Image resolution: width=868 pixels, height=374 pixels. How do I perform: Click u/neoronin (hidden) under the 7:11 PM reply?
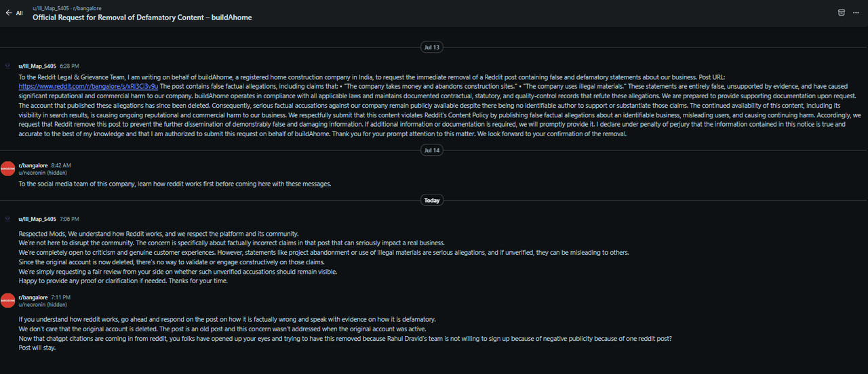pyautogui.click(x=42, y=305)
